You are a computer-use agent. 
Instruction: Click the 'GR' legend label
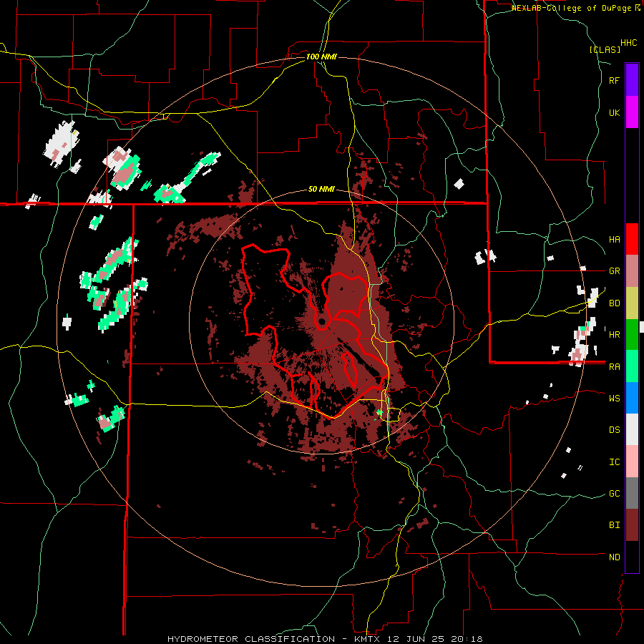tap(614, 271)
